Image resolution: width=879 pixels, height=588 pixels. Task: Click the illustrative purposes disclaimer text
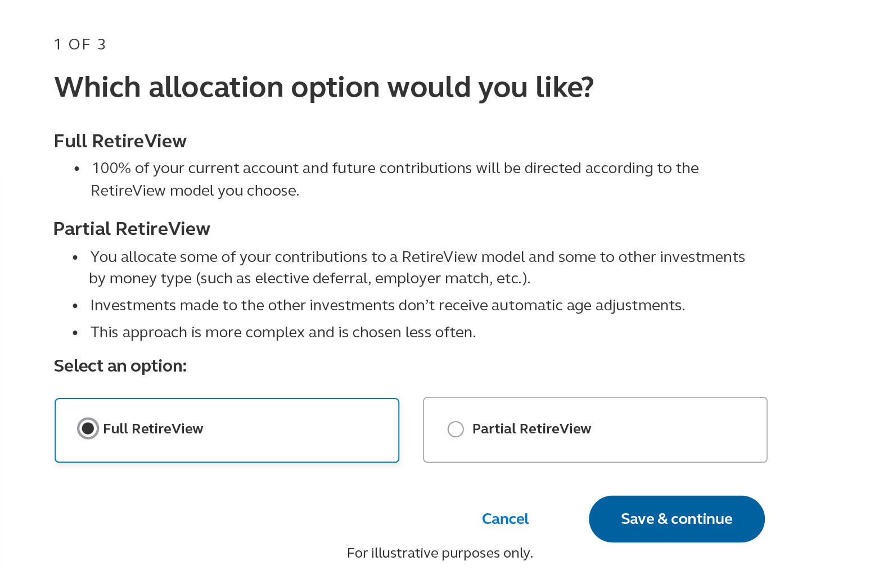pyautogui.click(x=440, y=553)
